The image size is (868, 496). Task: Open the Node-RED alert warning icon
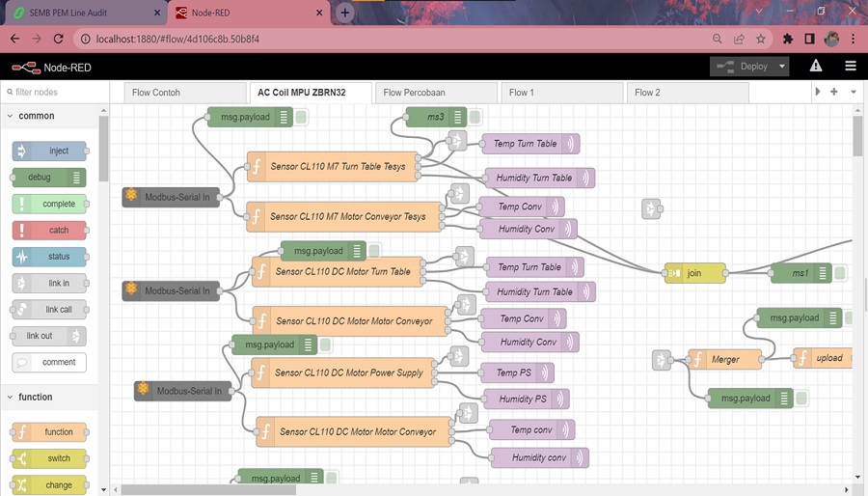pos(815,67)
